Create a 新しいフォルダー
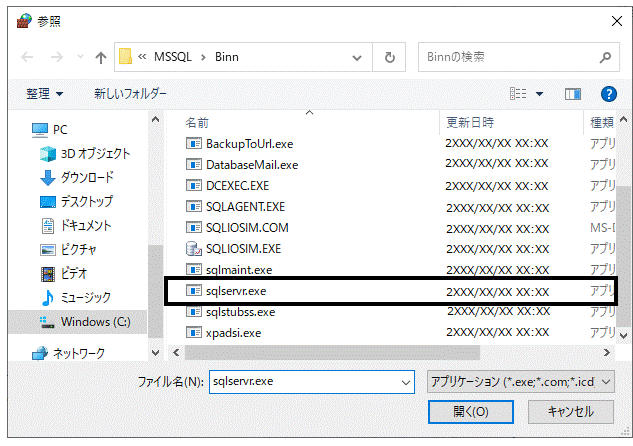633x446 pixels. pyautogui.click(x=130, y=94)
